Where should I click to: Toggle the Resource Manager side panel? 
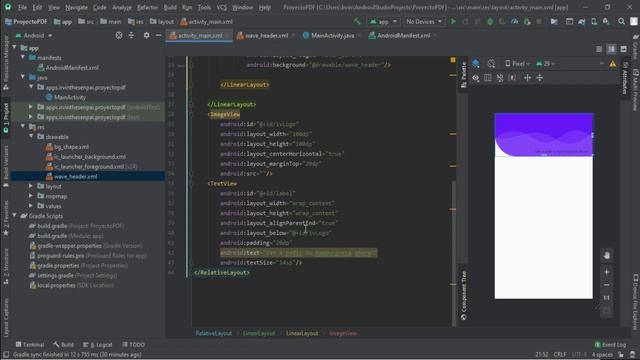point(6,63)
